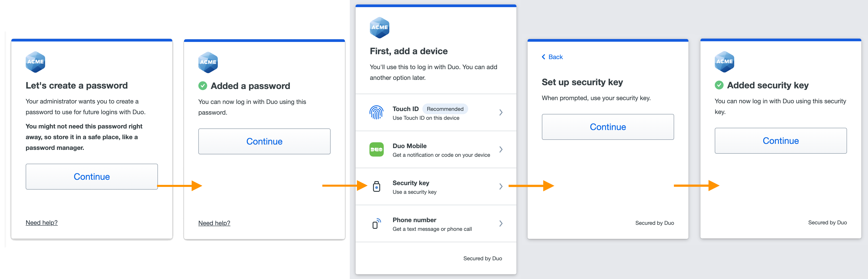
Task: Click chevron on Phone number row
Action: [x=501, y=223]
